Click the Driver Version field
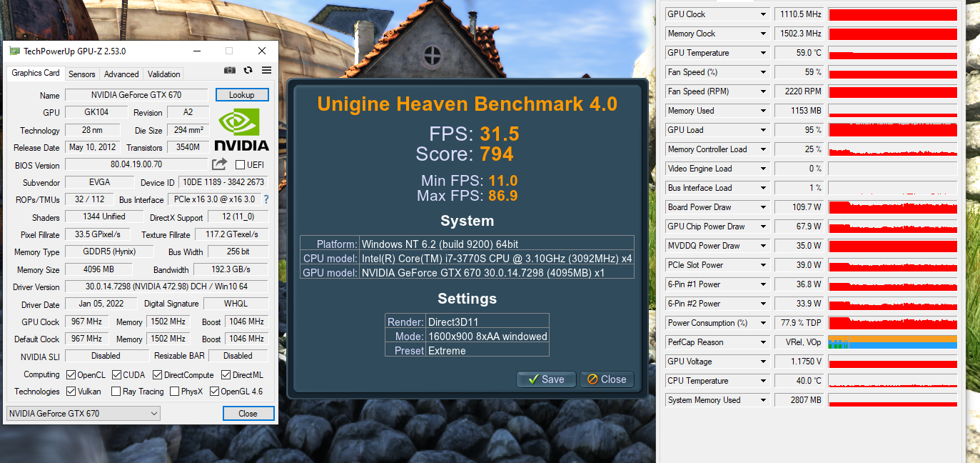This screenshot has height=463, width=980. point(166,287)
